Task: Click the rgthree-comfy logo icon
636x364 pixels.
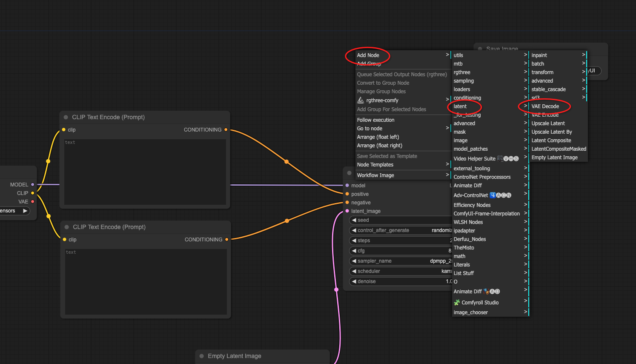Action: 361,100
